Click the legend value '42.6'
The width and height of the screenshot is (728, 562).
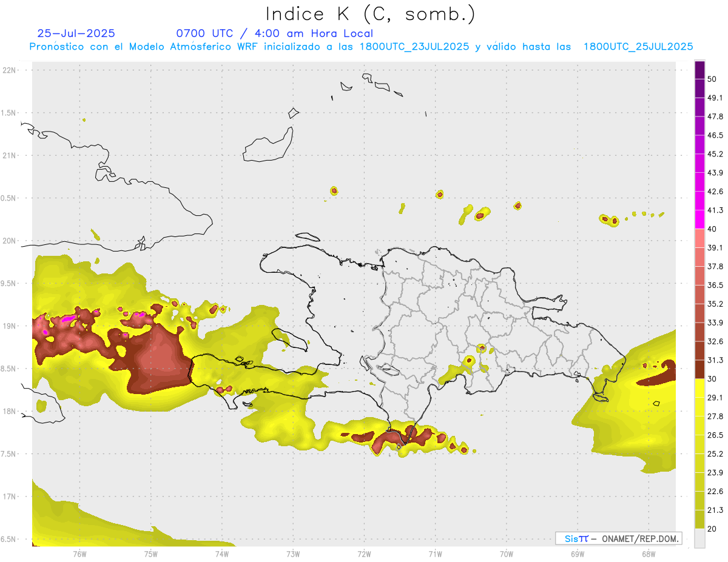coord(715,192)
